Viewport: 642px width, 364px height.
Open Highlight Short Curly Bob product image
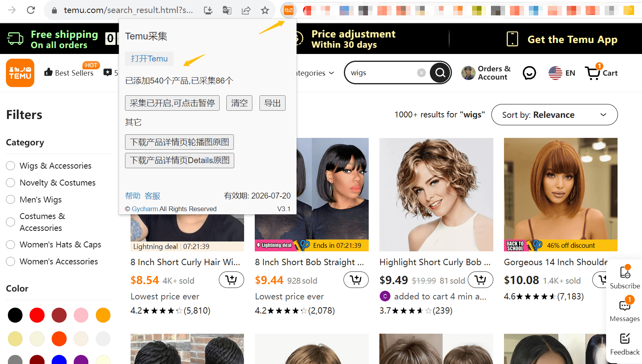436,194
